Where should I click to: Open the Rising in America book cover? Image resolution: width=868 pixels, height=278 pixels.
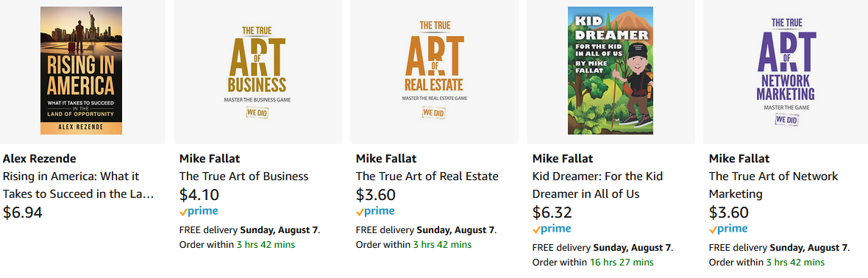pyautogui.click(x=82, y=71)
